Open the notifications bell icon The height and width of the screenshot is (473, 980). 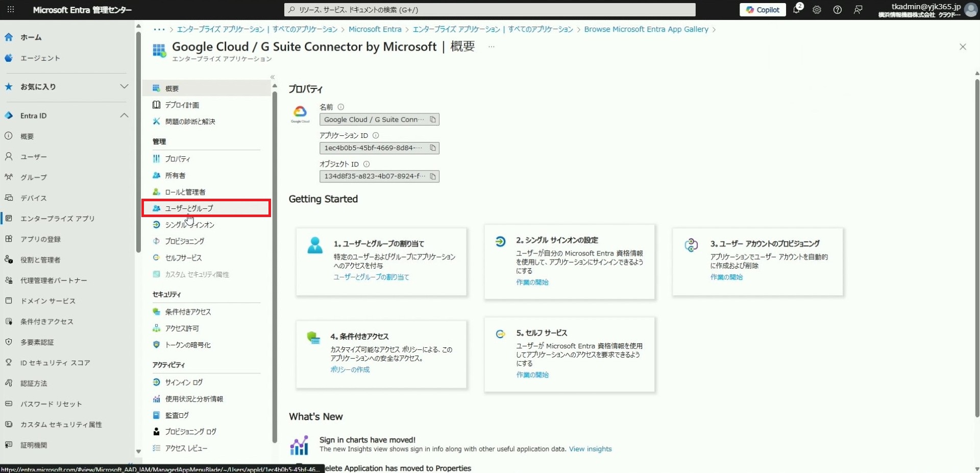tap(796, 10)
